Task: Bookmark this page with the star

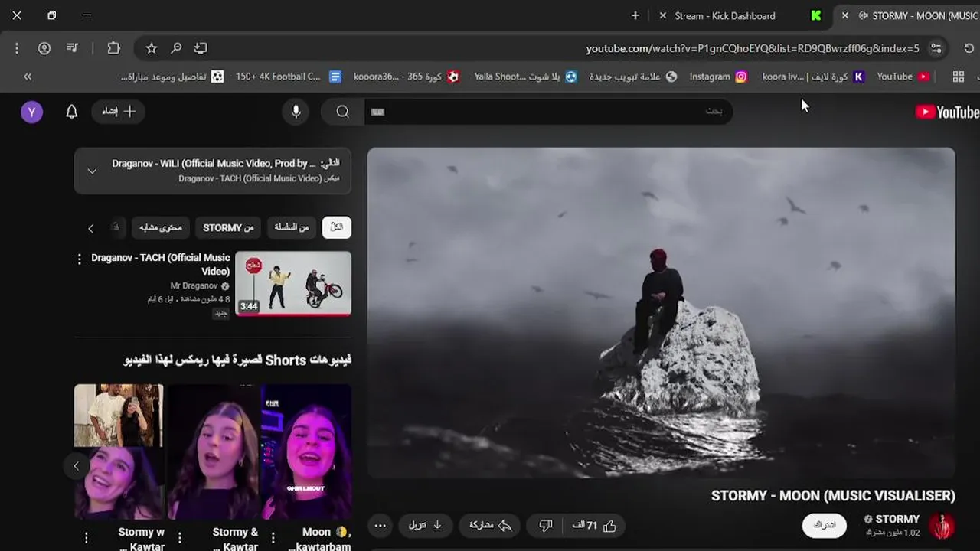Action: coord(152,48)
